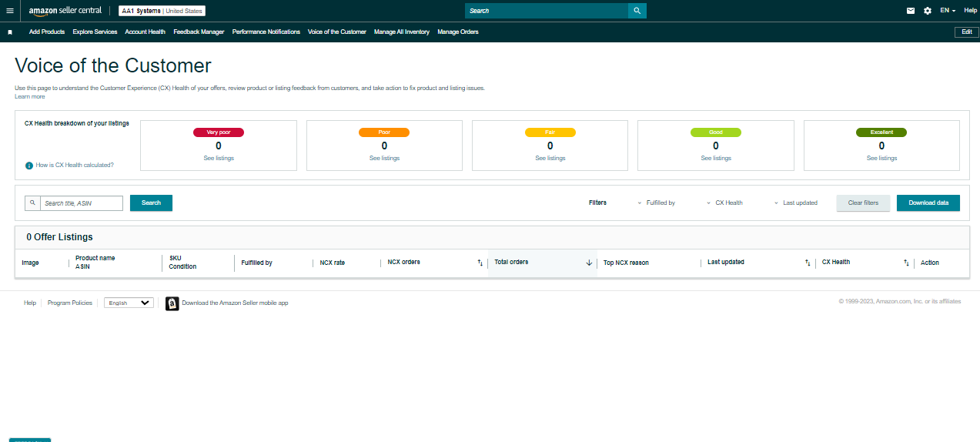Image resolution: width=980 pixels, height=442 pixels.
Task: Click the light green Good badge
Action: 716,132
